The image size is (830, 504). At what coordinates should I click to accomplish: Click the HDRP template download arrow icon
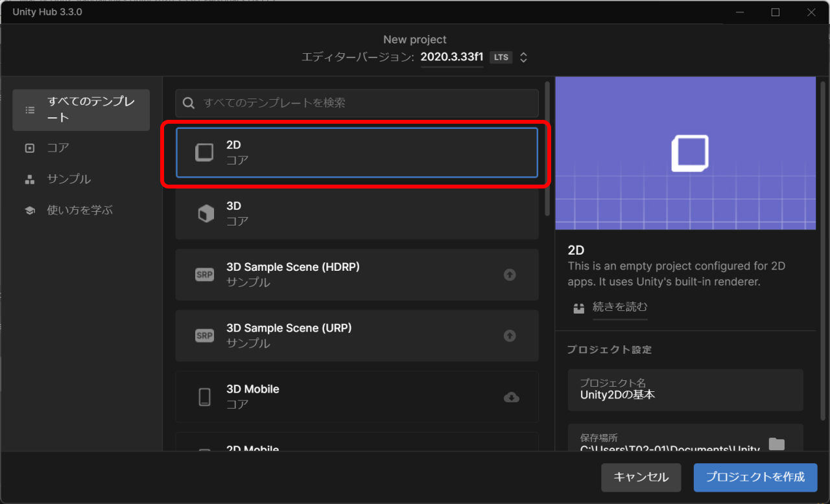510,275
